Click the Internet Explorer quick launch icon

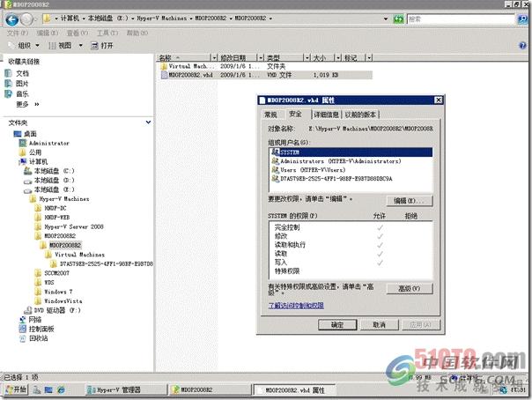61,389
